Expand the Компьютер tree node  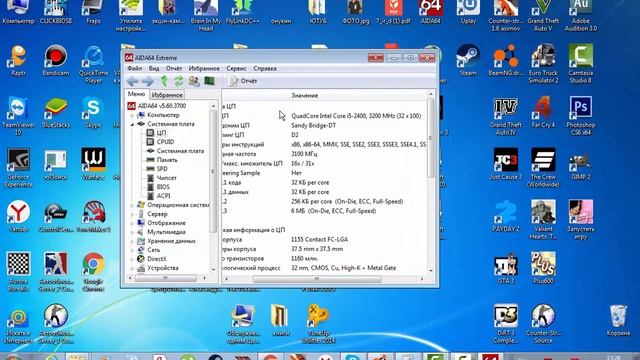[133, 115]
